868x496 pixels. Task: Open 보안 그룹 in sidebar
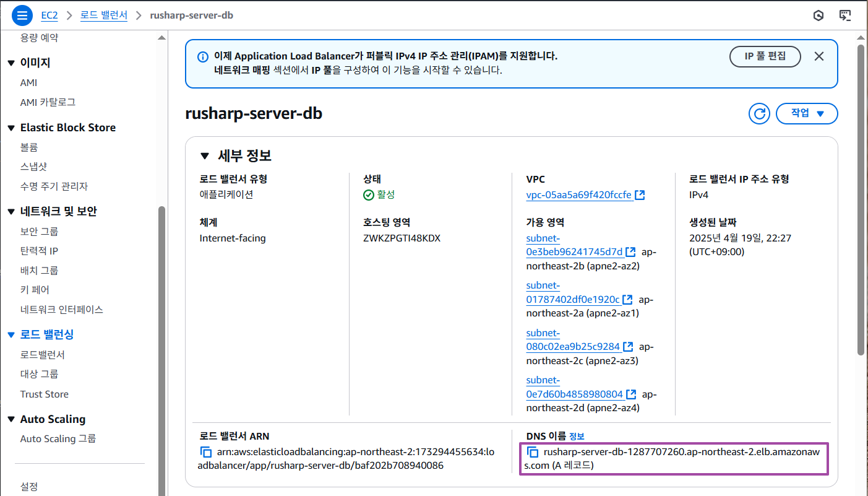[39, 232]
